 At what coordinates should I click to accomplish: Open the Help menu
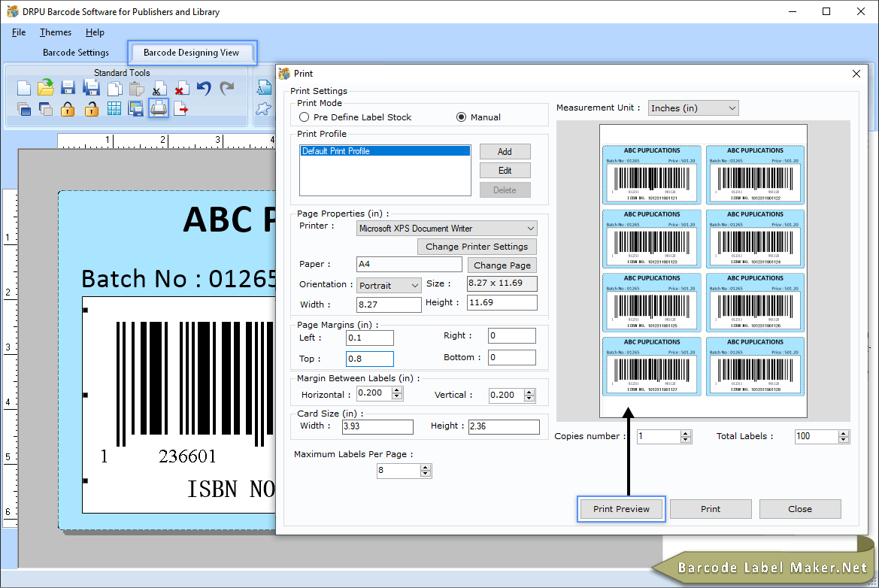point(95,32)
